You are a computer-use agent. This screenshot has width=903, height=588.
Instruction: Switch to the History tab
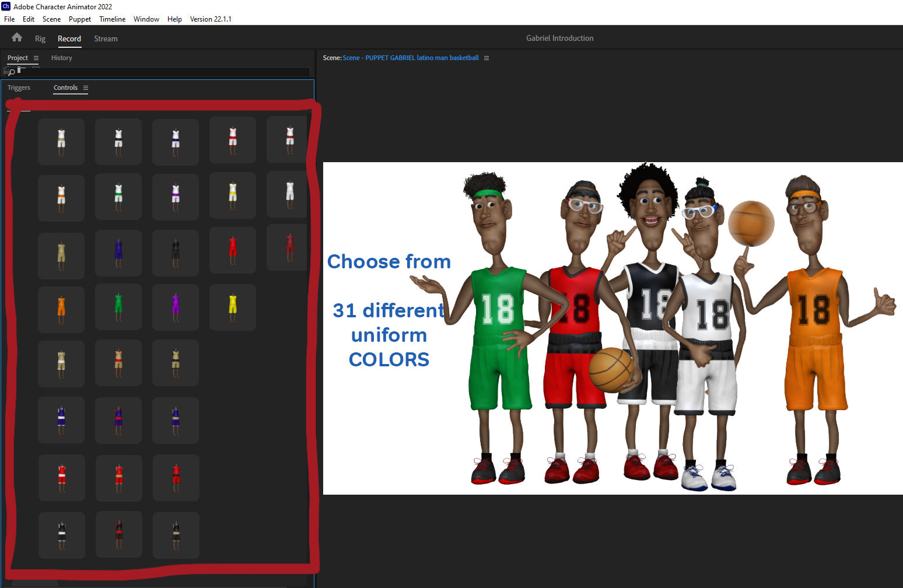point(61,58)
